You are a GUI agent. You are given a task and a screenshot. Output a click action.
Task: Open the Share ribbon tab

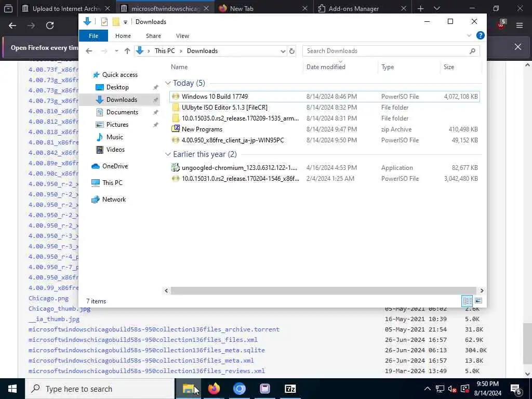153,36
